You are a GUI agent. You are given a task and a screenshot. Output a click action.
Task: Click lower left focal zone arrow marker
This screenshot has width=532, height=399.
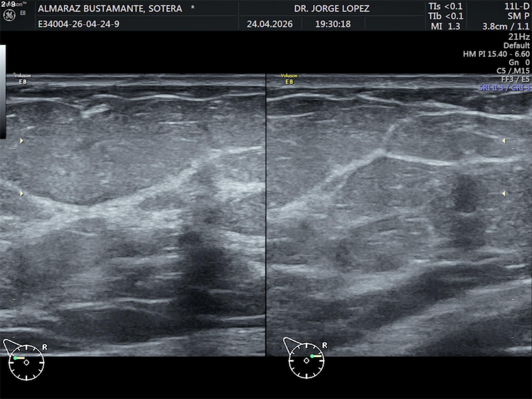coord(21,193)
